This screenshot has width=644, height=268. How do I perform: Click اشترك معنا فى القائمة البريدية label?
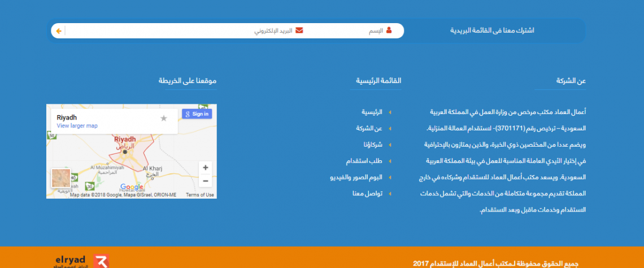coord(492,31)
